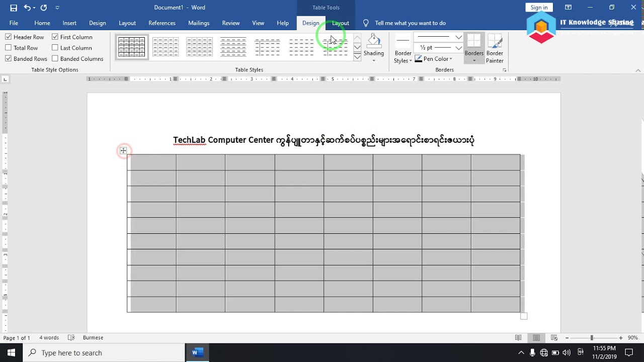
Task: Expand the full Table Styles gallery
Action: coord(357,57)
